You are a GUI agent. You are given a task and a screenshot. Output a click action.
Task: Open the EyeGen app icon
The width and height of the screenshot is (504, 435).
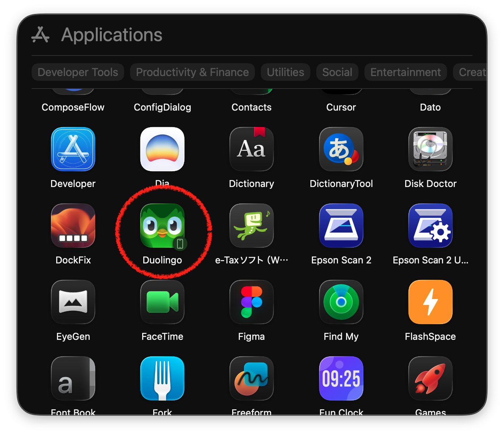click(73, 302)
